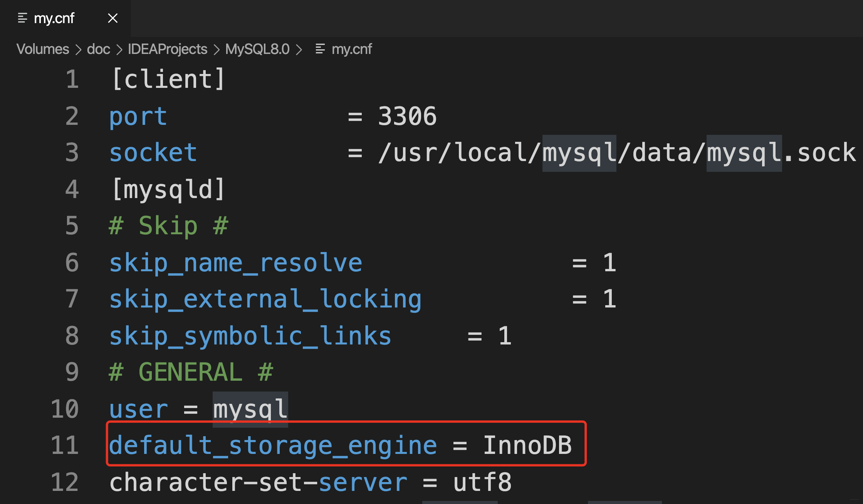Screen dimensions: 863x504
Task: Select the my.cnf tab
Action: (54, 18)
